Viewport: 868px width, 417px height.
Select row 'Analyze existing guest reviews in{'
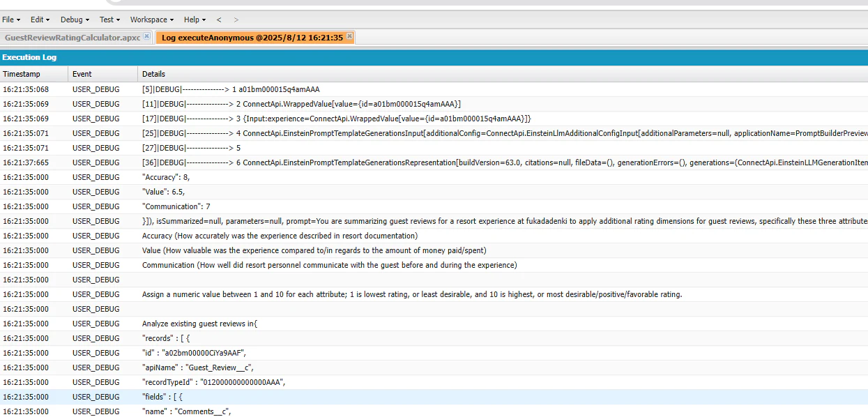(x=434, y=324)
